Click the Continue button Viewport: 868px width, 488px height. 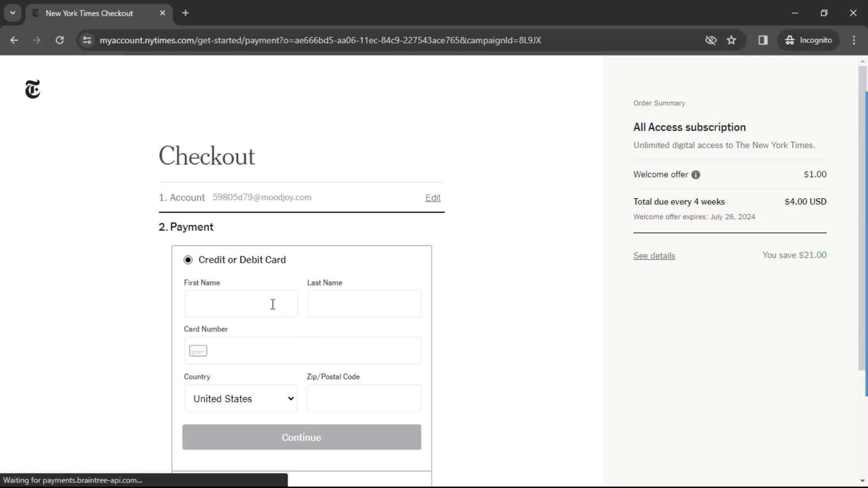(x=302, y=437)
